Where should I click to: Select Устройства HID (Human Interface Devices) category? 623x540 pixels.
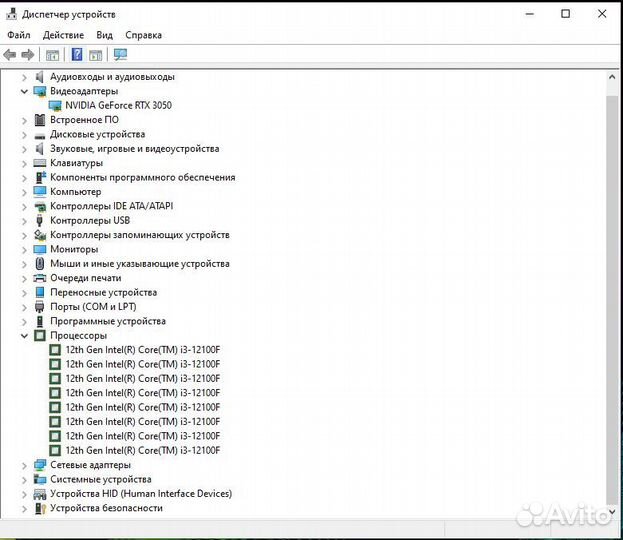click(141, 494)
